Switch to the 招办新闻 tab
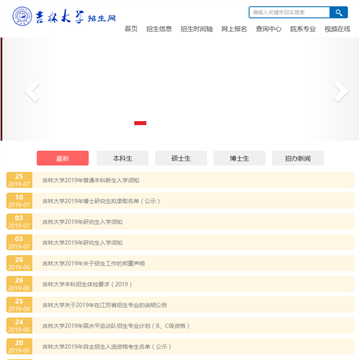 [298, 158]
